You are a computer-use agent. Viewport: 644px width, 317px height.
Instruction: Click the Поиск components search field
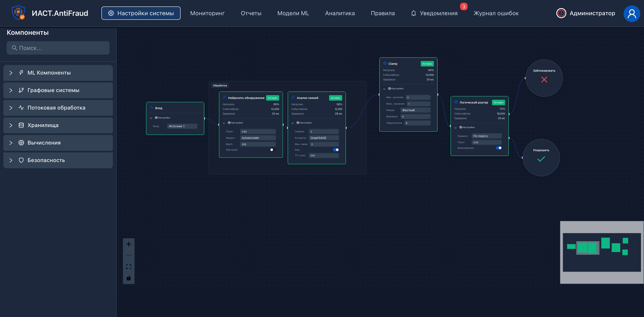[x=58, y=48]
